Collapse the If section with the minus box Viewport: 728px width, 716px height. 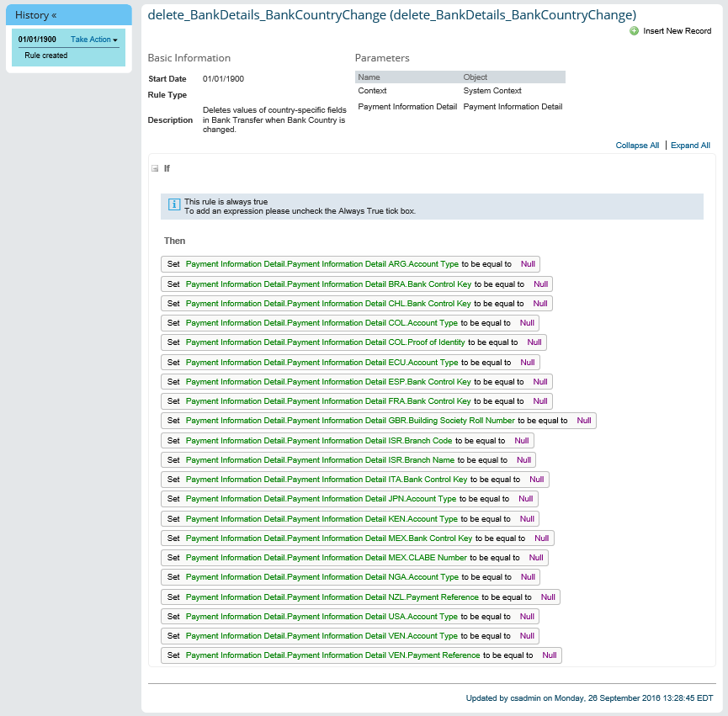click(155, 168)
